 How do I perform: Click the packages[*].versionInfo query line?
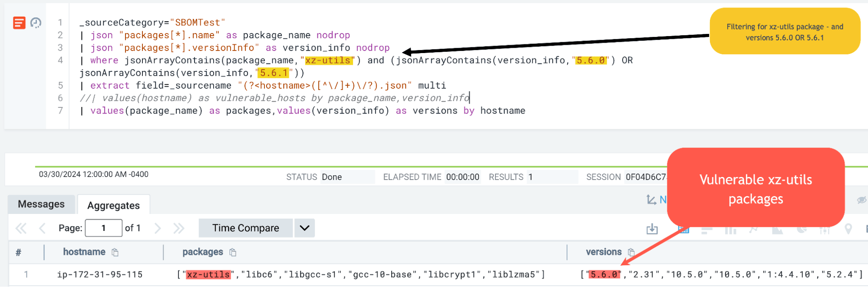[234, 47]
